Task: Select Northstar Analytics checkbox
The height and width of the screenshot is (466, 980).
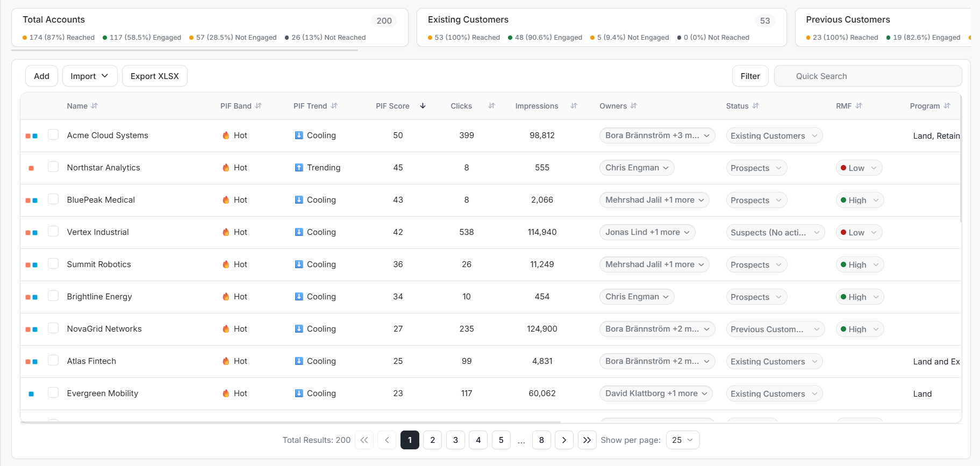Action: [53, 167]
